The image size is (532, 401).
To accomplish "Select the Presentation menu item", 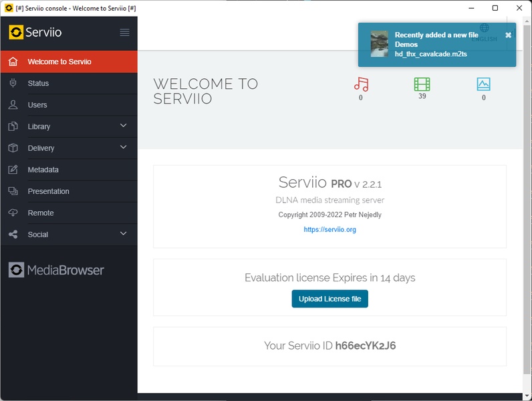I will coord(48,191).
